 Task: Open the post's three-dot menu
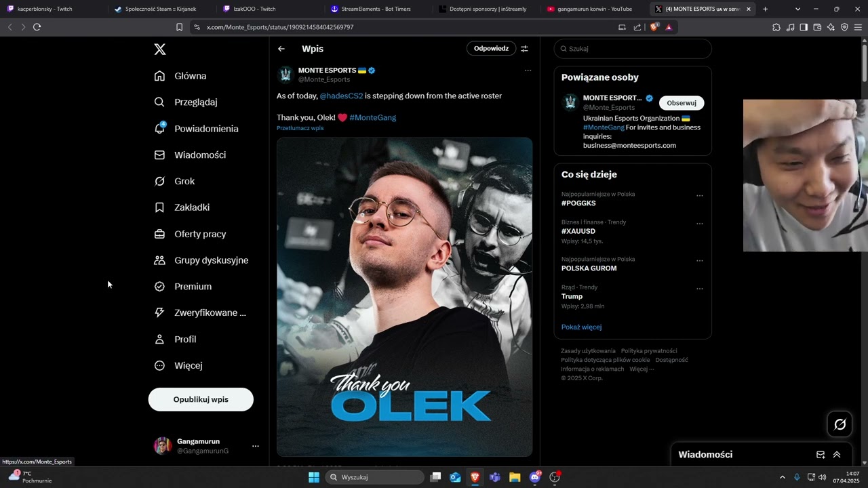pyautogui.click(x=528, y=70)
